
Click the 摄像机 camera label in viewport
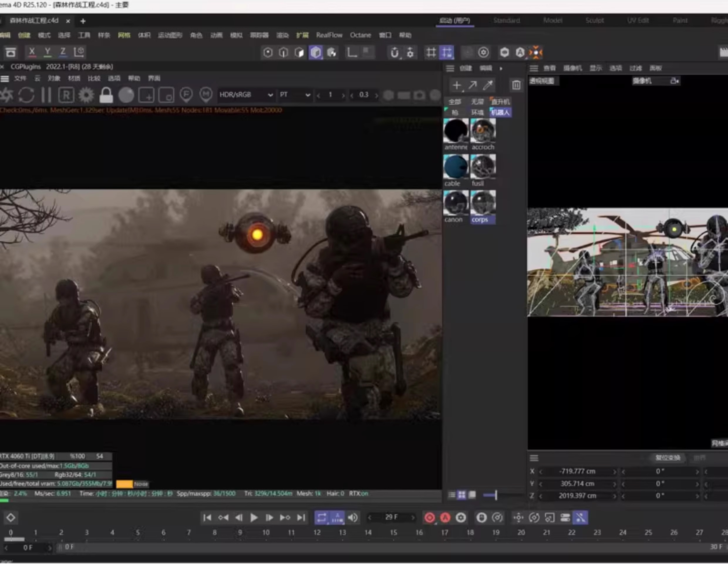click(642, 81)
